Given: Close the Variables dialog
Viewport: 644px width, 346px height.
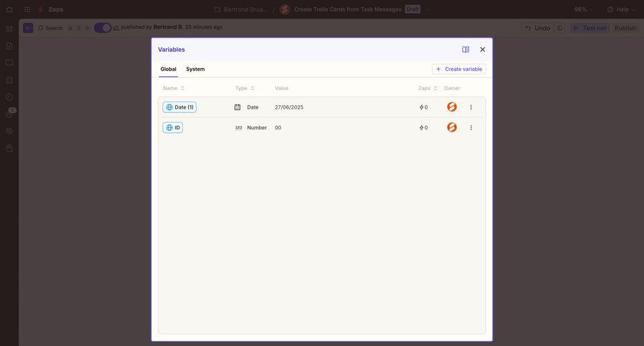Looking at the screenshot, I should coord(482,49).
